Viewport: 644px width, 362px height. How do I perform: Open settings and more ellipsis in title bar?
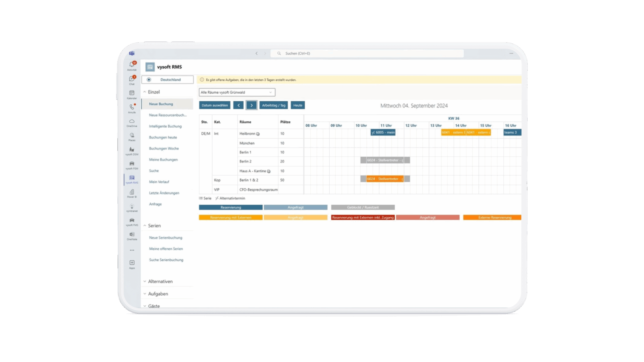tap(511, 53)
